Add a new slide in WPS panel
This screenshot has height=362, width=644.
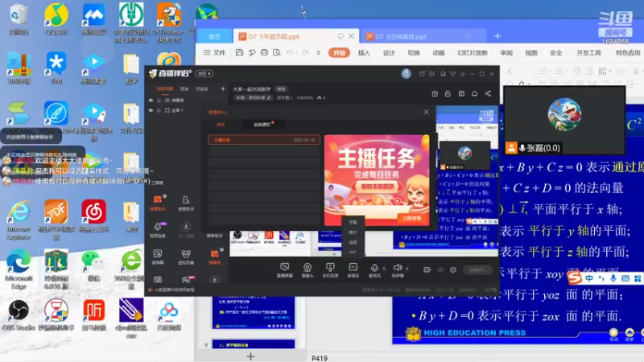(x=250, y=356)
